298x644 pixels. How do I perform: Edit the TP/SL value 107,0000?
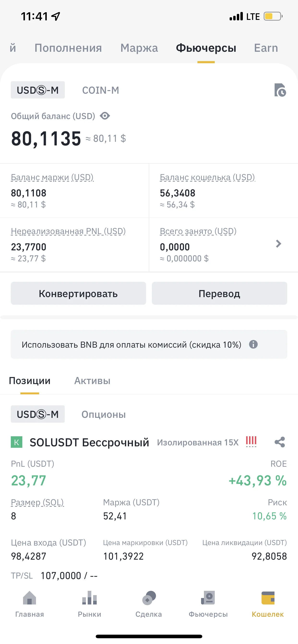[x=61, y=576]
